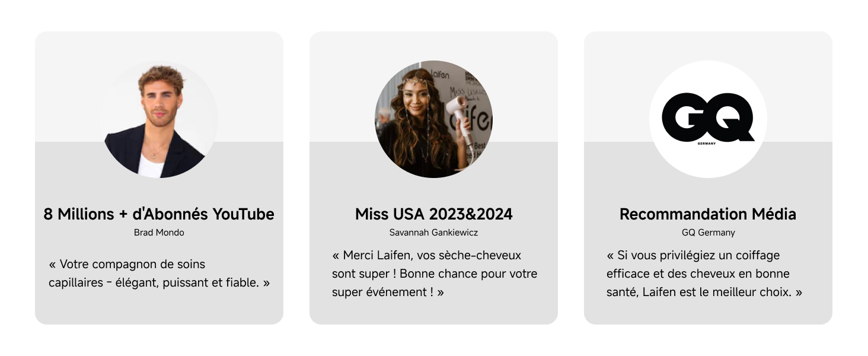Click the "Votre compagnon de soins capillaires" quote
This screenshot has height=356, width=868.
coord(159,274)
